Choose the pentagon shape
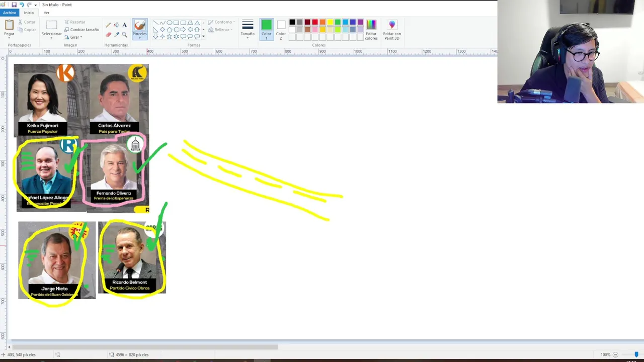Image resolution: width=644 pixels, height=362 pixels. point(169,30)
